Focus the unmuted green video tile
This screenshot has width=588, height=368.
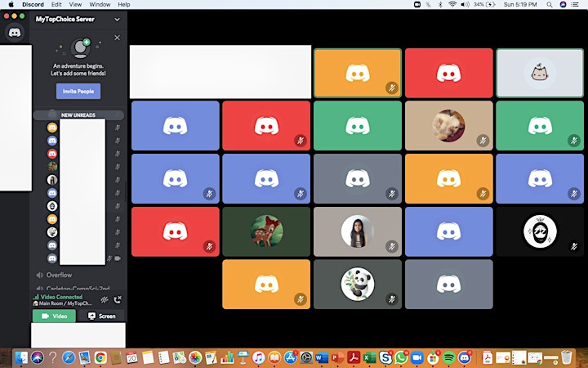(x=358, y=125)
